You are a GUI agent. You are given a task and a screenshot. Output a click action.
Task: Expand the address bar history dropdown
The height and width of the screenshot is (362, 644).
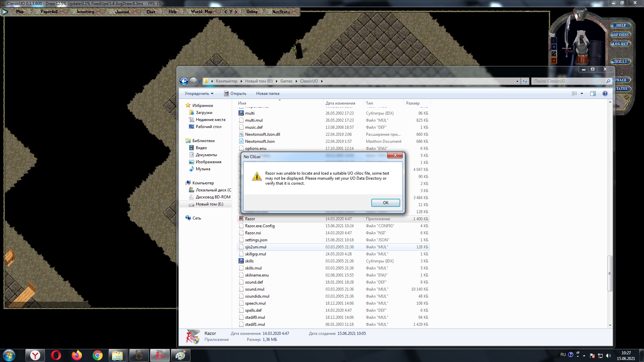click(517, 81)
